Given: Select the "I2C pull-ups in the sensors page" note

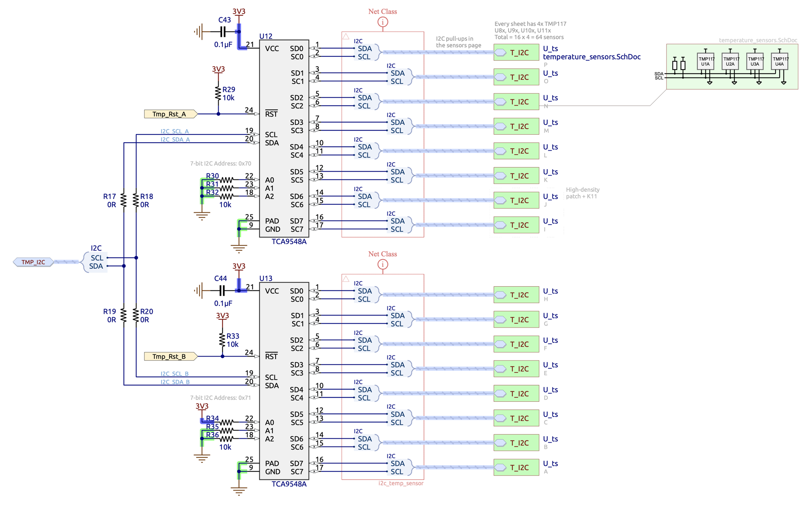Looking at the screenshot, I should (x=458, y=42).
